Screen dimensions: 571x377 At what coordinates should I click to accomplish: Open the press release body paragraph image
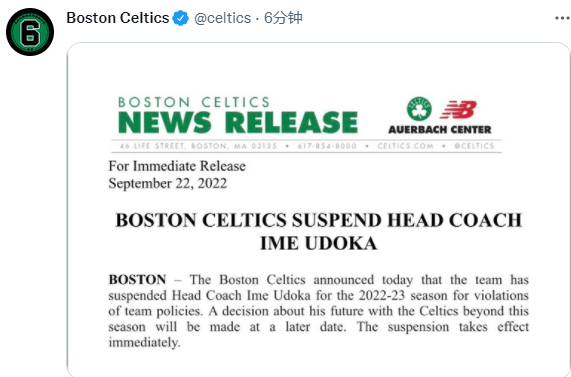click(319, 311)
